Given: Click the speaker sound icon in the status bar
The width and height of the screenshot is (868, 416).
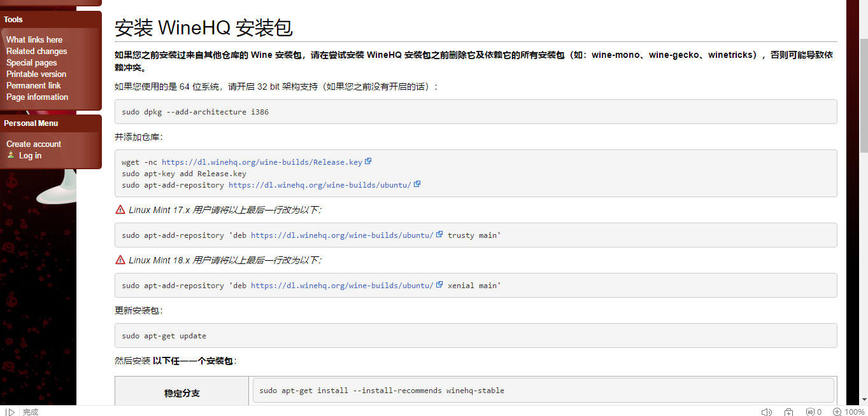Looking at the screenshot, I should 767,412.
